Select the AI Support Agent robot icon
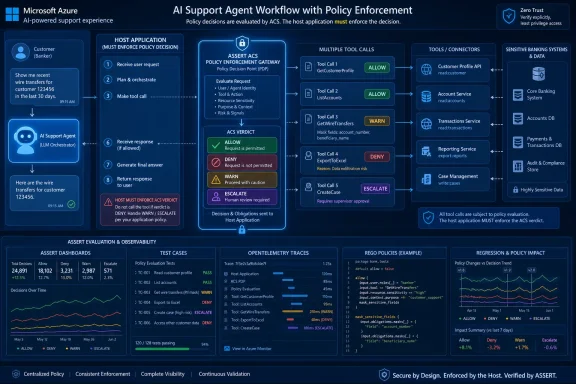576x384 pixels. coord(25,140)
